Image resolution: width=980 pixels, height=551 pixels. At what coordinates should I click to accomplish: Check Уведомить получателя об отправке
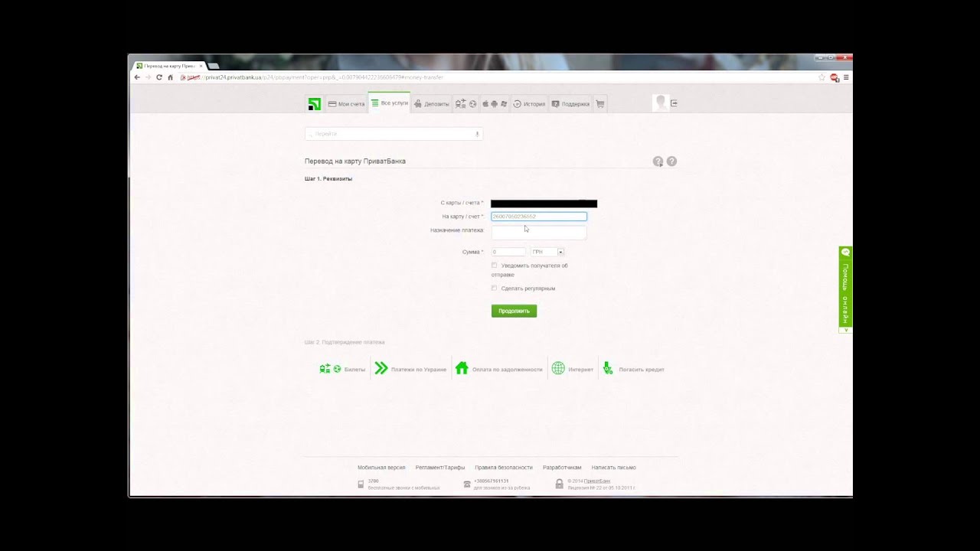pos(494,266)
